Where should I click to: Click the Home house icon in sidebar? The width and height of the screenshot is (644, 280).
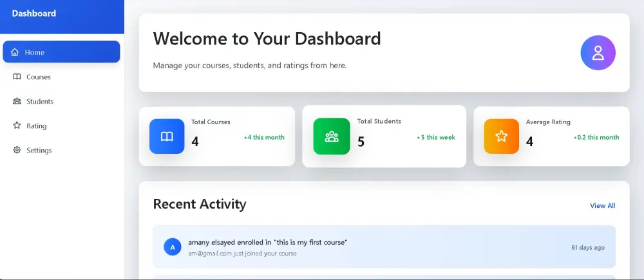15,52
